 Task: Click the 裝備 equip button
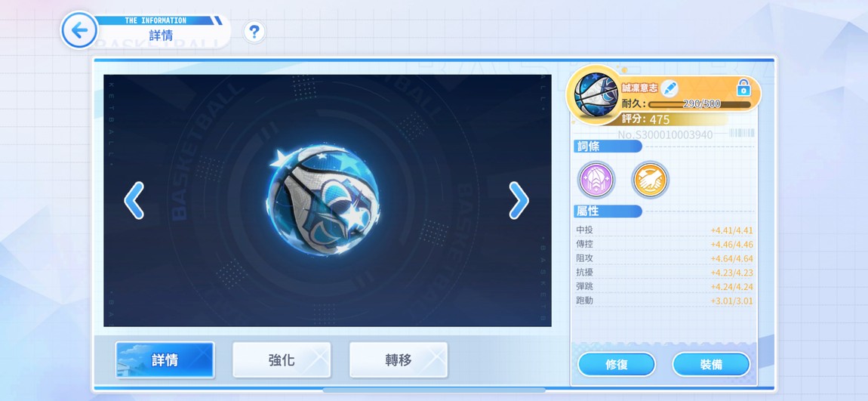click(x=711, y=365)
